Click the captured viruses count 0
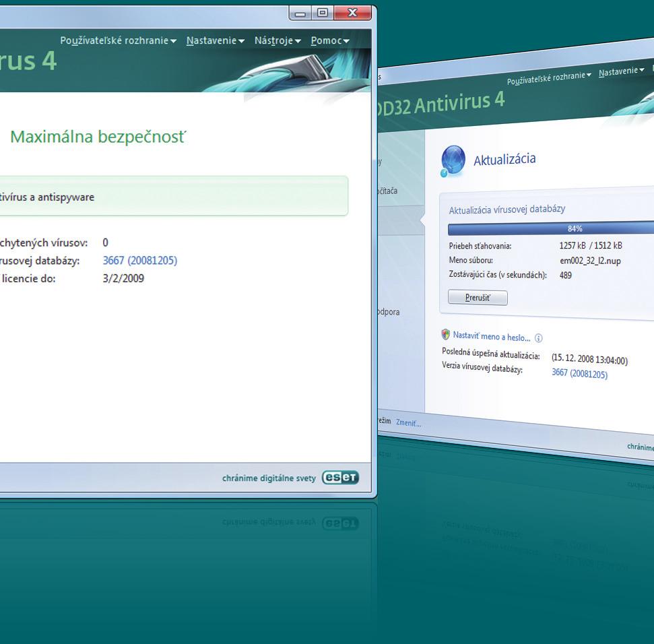This screenshot has height=644, width=654. pyautogui.click(x=106, y=243)
